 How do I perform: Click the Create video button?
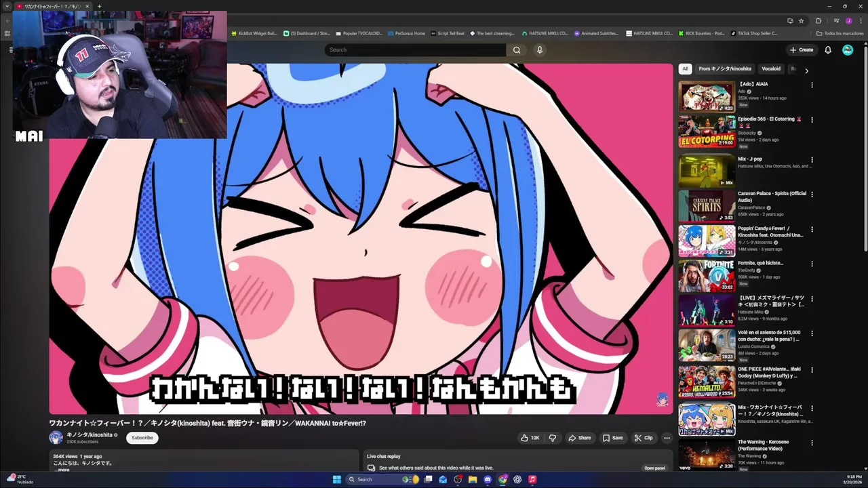pyautogui.click(x=801, y=49)
